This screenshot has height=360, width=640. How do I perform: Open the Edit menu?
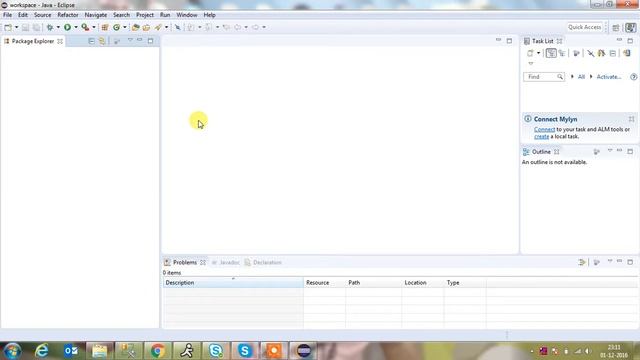pyautogui.click(x=23, y=15)
